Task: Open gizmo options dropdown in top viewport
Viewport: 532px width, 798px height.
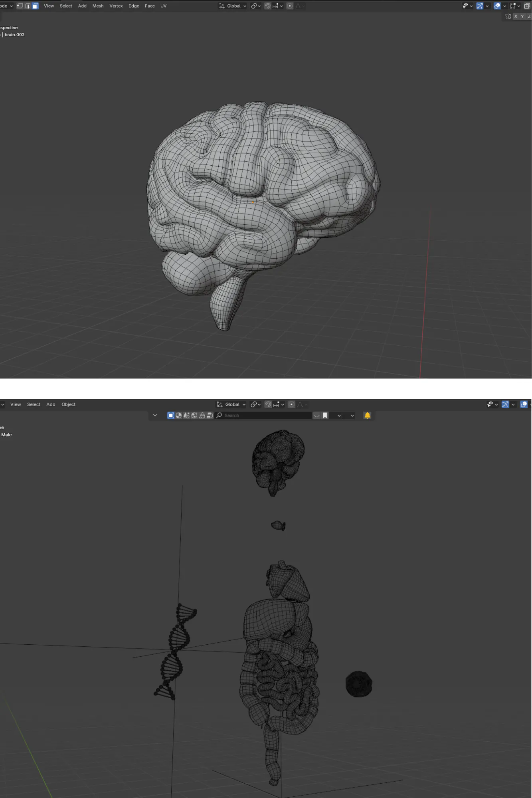Action: tap(487, 6)
